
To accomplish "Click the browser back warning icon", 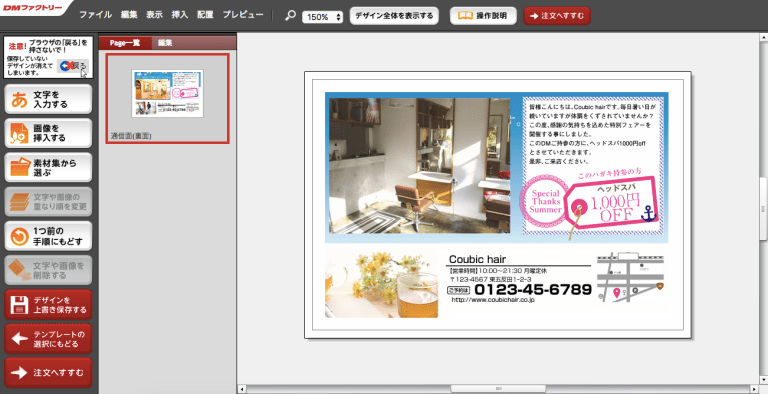I will 72,66.
